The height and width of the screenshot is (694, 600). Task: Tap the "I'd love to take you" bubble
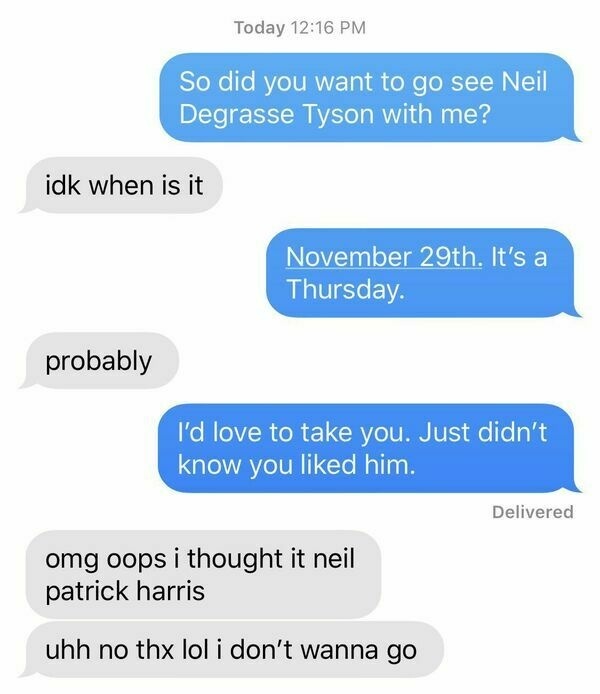369,448
